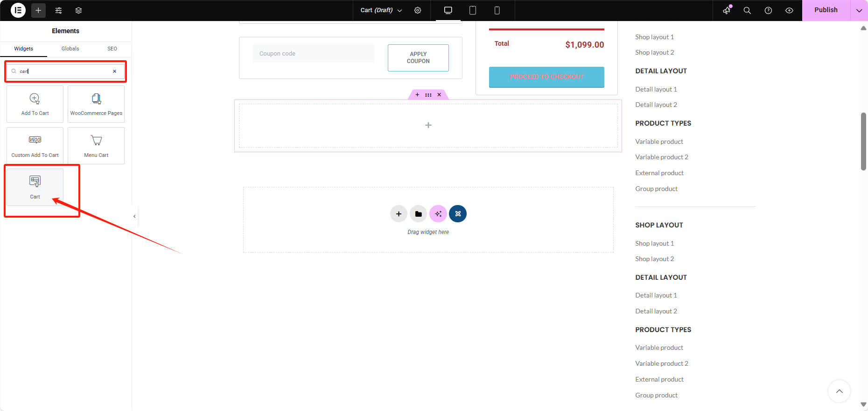The height and width of the screenshot is (411, 868).
Task: Switch to tablet responsive view
Action: [x=472, y=10]
